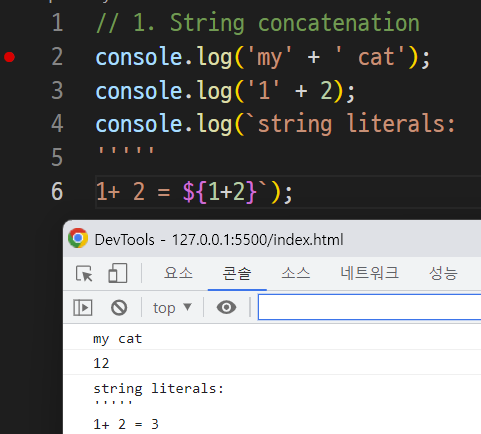Viewport: 481px width, 434px height.
Task: Switch to the 요소 tab
Action: pos(178,273)
